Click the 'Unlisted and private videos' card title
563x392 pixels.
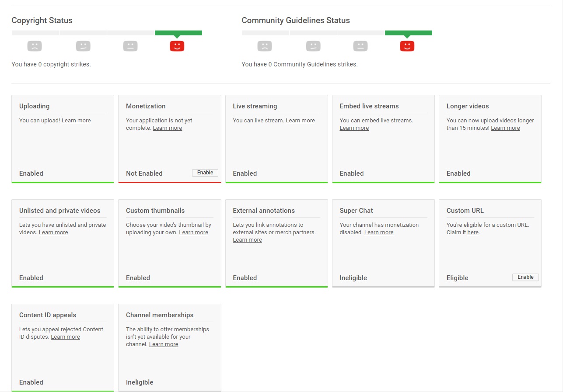60,211
